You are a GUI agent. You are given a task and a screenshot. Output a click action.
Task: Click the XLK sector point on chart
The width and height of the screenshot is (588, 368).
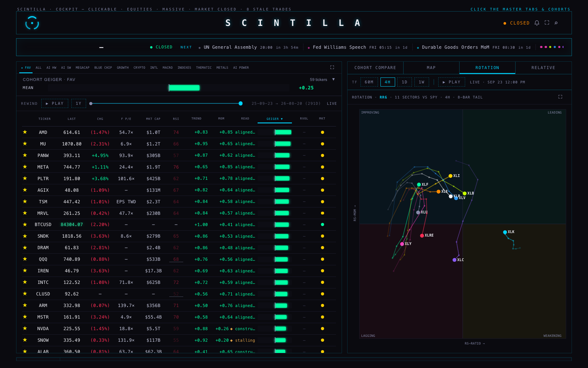tap(505, 232)
